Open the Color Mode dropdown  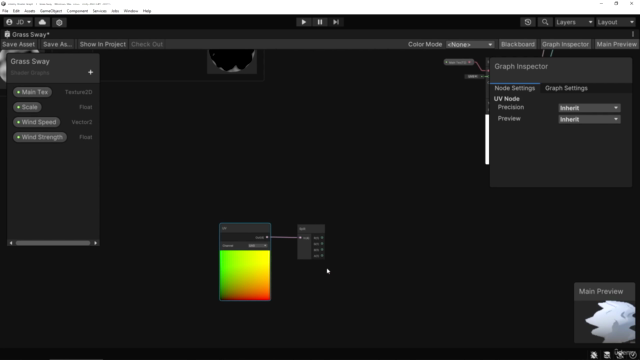(x=470, y=44)
